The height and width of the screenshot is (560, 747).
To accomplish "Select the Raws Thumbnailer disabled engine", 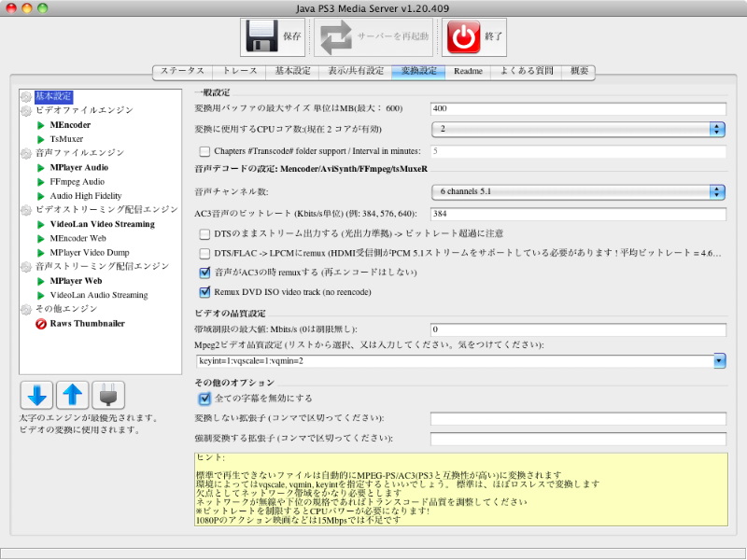I will (x=87, y=323).
